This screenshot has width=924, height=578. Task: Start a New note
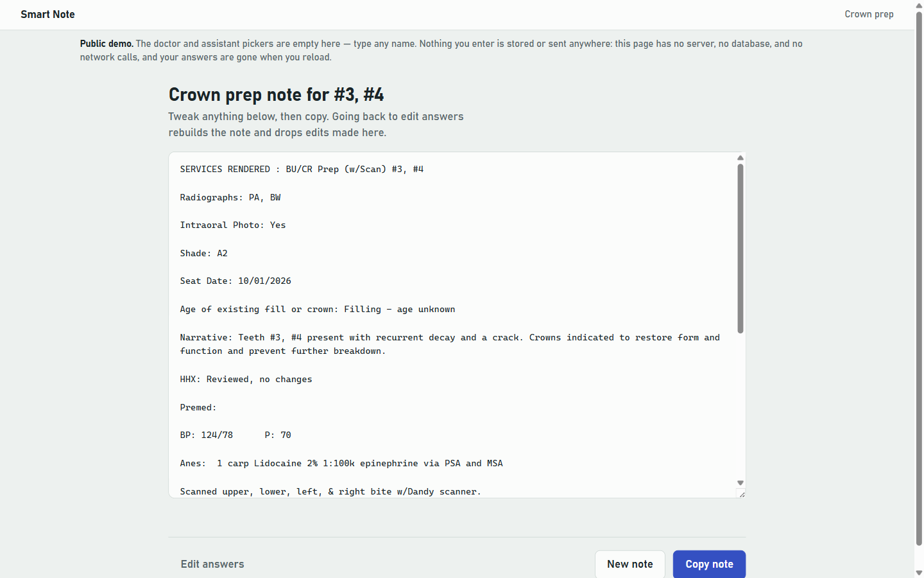[629, 564]
